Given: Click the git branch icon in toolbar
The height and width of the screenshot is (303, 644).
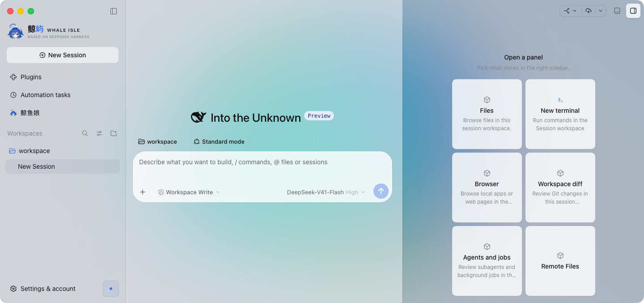Looking at the screenshot, I should (x=567, y=11).
